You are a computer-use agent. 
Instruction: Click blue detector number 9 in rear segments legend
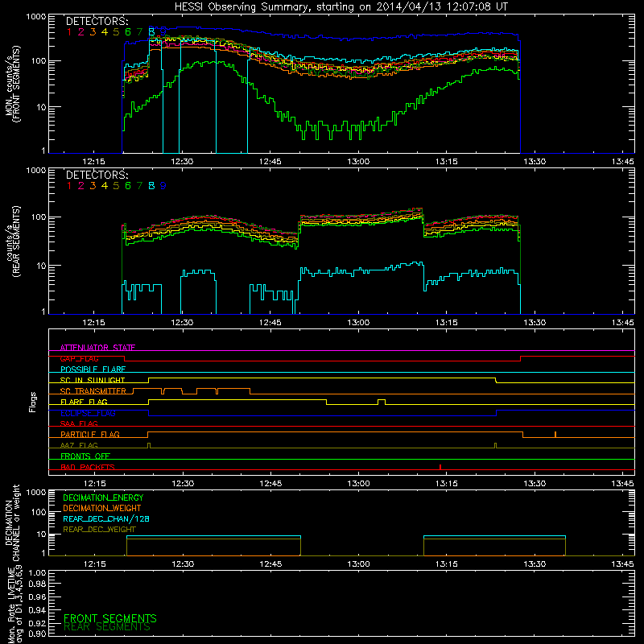[163, 186]
